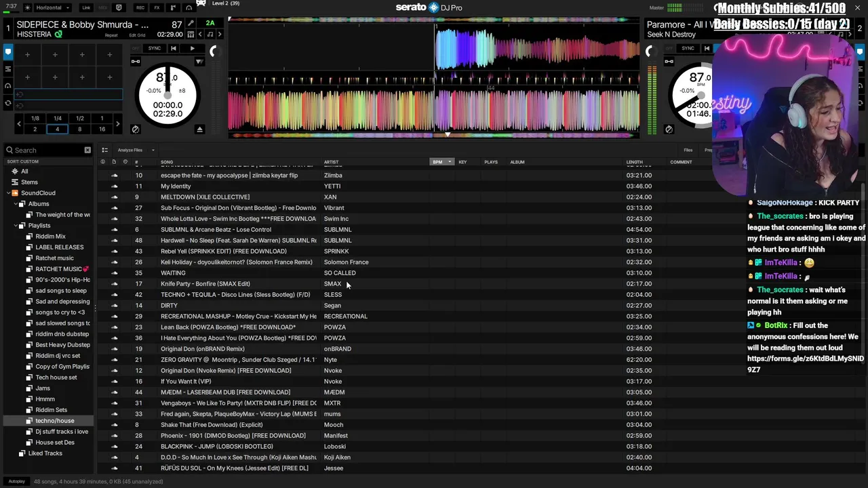Click SoundCloud cloud icon on WAITING row

[115, 273]
